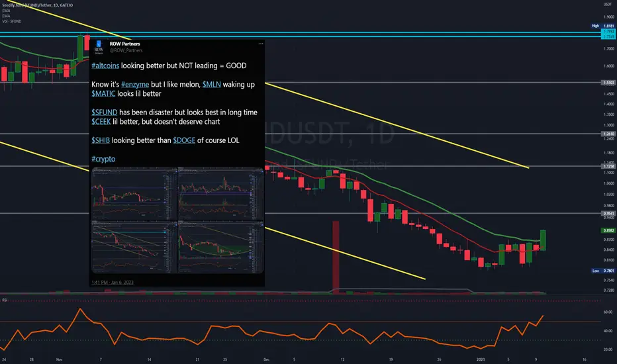
Task: Open the $MATIC cashtag link
Action: [x=103, y=94]
